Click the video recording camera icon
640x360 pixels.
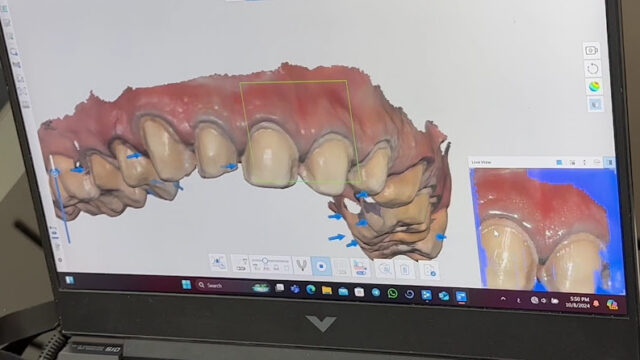591,51
